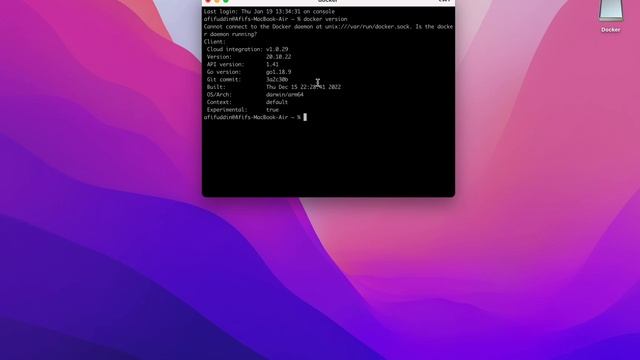
Task: Click the 'Cloud integration:' label
Action: [x=235, y=49]
